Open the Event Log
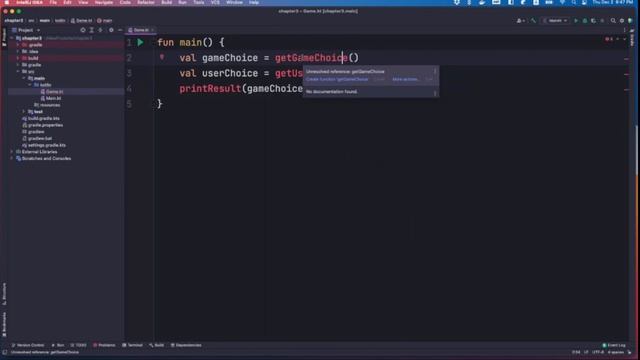The height and width of the screenshot is (360, 640). [x=614, y=345]
